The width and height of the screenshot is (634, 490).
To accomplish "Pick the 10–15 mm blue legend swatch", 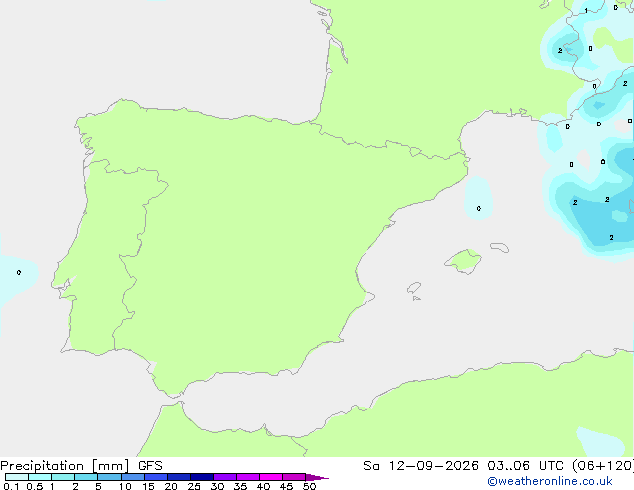I will tap(133, 477).
